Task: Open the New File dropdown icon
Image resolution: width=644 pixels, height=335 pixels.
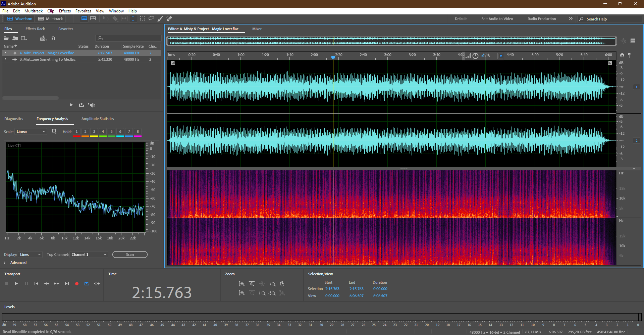Action: 24,38
